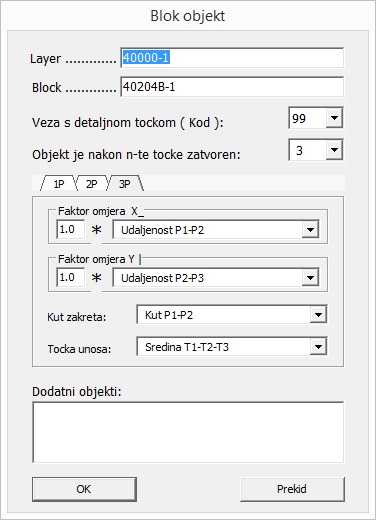Click the Sredina T1-T2-T3 combo text

tap(187, 347)
